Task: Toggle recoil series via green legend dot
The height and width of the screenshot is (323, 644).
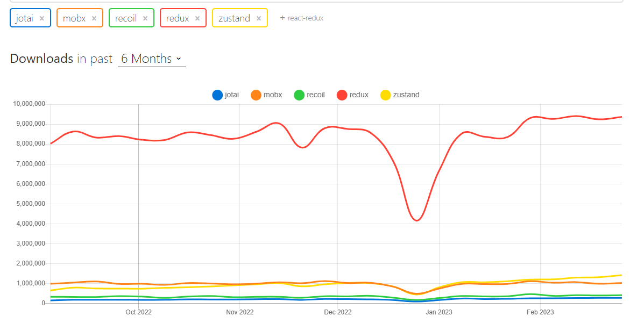Action: (299, 95)
